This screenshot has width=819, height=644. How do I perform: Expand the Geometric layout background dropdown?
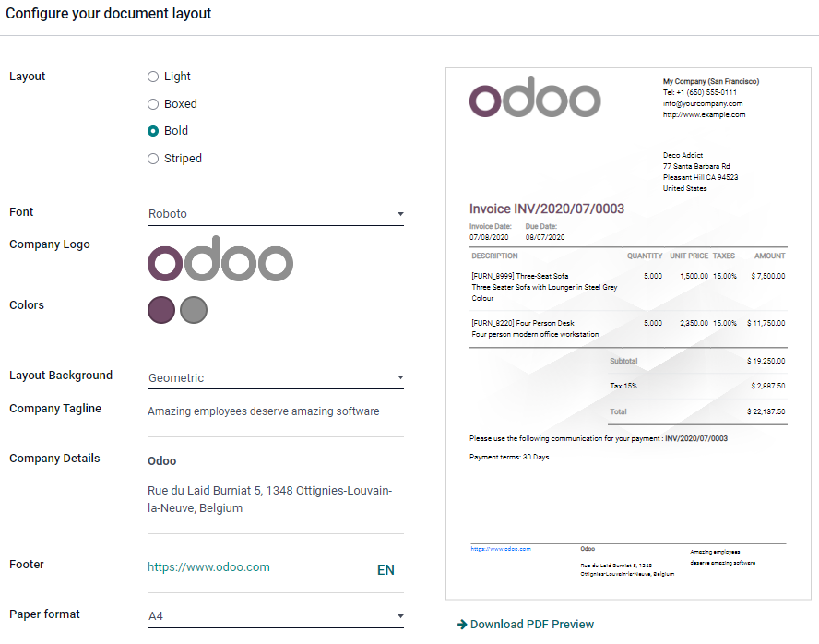point(276,378)
